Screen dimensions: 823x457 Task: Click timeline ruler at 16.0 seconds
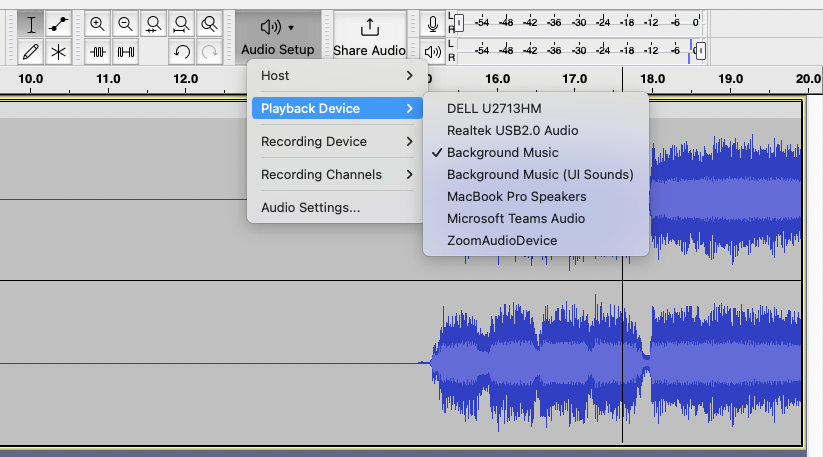click(x=497, y=79)
